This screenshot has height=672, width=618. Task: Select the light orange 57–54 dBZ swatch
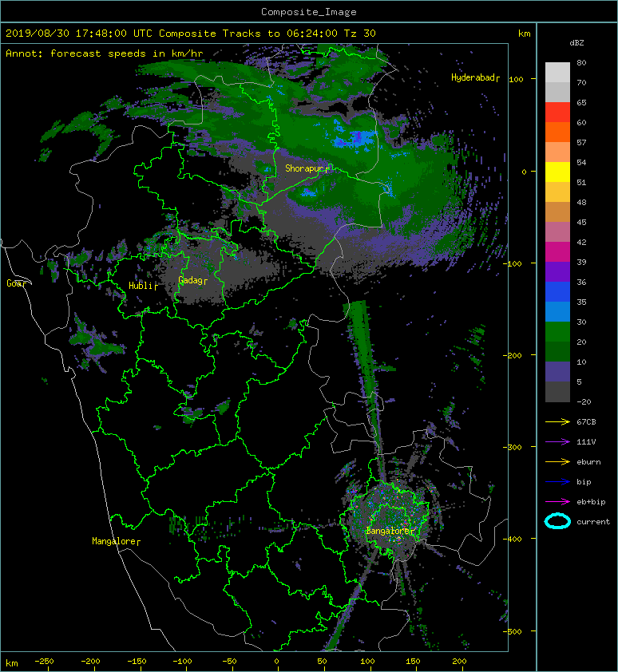tap(557, 152)
